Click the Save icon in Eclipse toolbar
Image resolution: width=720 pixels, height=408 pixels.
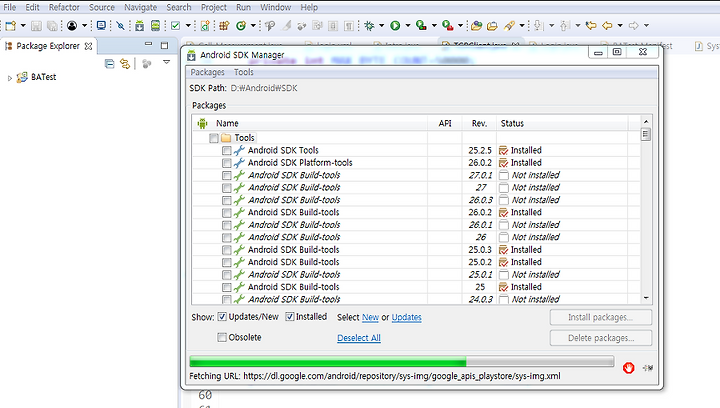(x=36, y=26)
